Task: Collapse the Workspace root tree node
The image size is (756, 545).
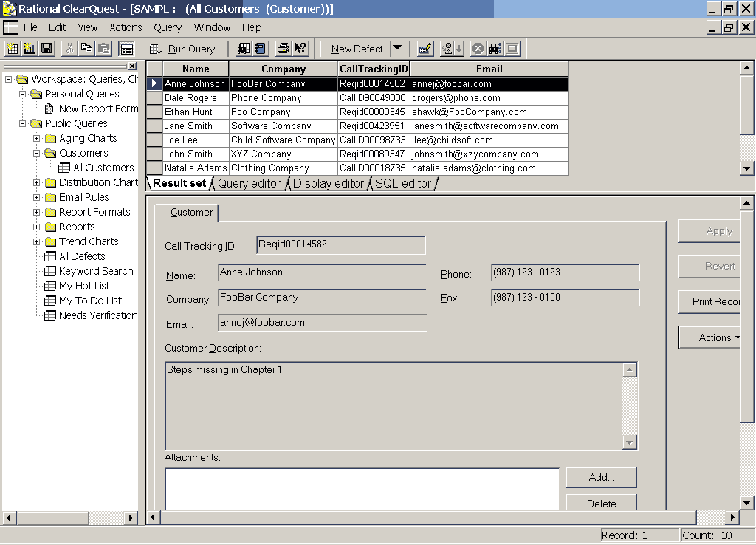Action: tap(8, 79)
